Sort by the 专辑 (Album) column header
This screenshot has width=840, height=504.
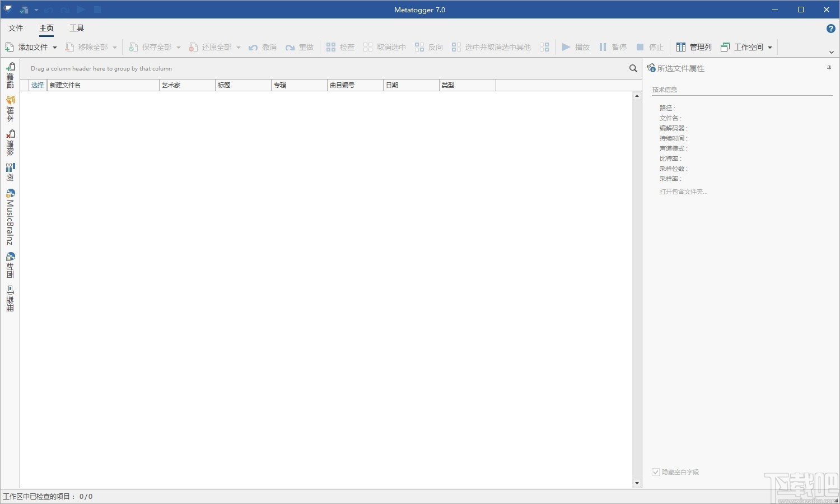point(299,85)
